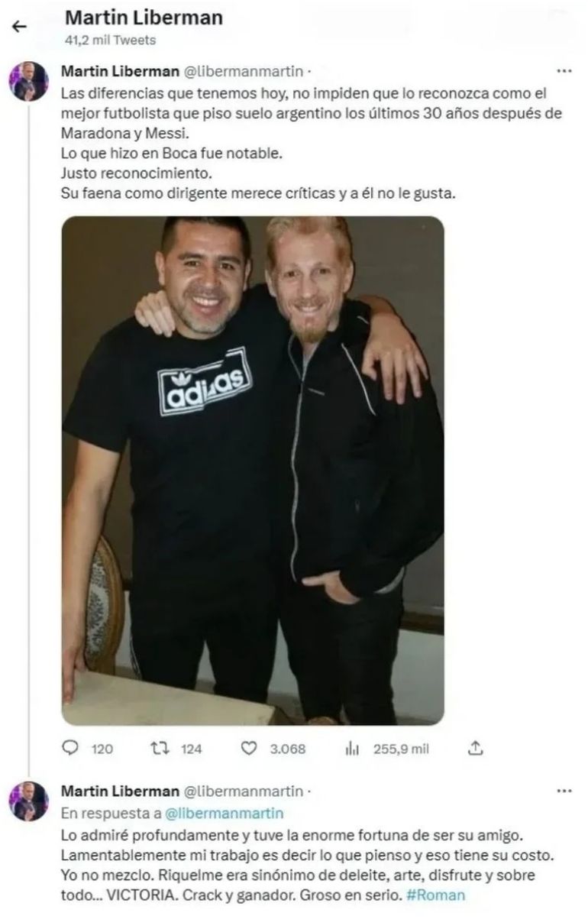
Task: Share the first tweet via upload icon
Action: pyautogui.click(x=476, y=749)
